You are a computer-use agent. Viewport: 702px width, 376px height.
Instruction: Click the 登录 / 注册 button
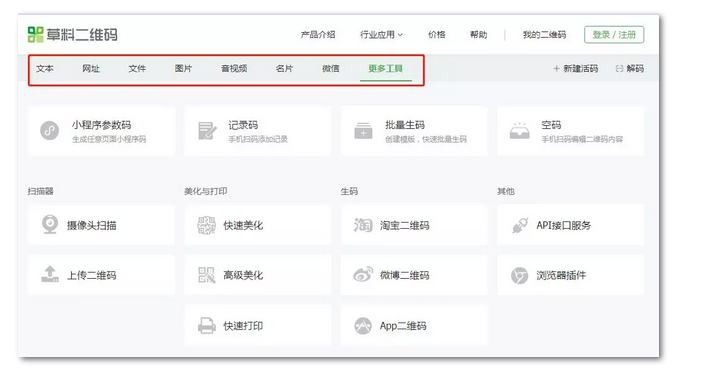pos(614,34)
